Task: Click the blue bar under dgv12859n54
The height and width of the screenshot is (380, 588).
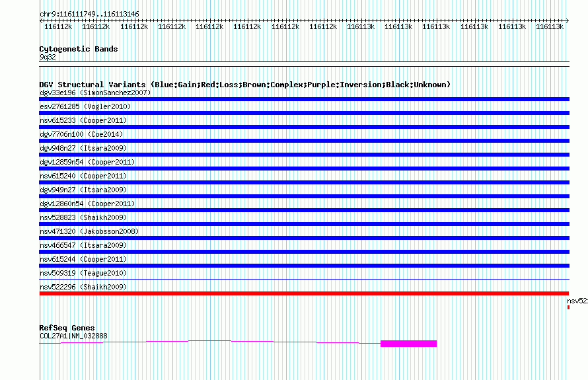Action: (x=304, y=169)
